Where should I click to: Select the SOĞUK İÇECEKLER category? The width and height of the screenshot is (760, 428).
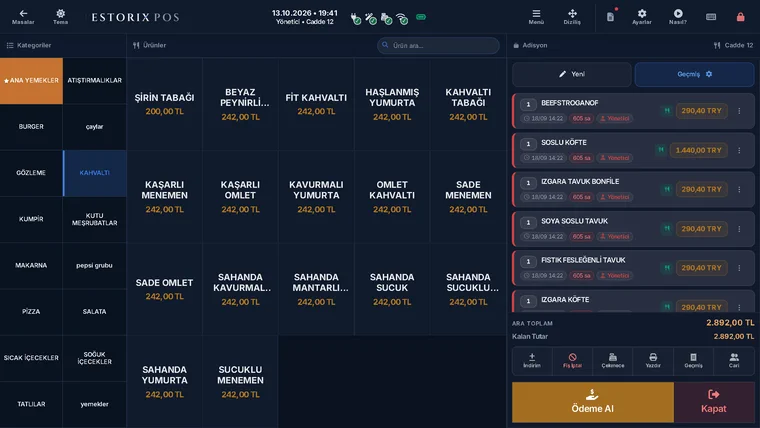95,358
